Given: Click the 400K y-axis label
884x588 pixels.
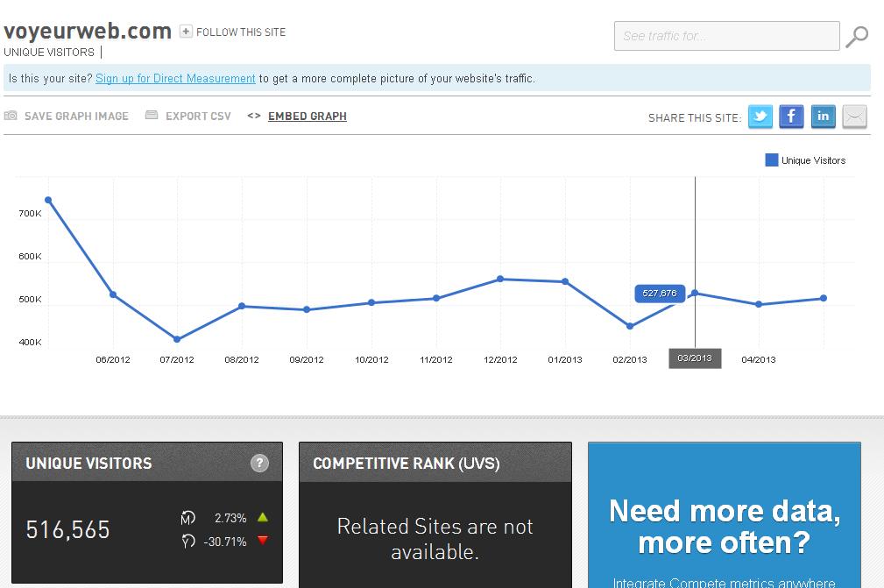Looking at the screenshot, I should (30, 343).
